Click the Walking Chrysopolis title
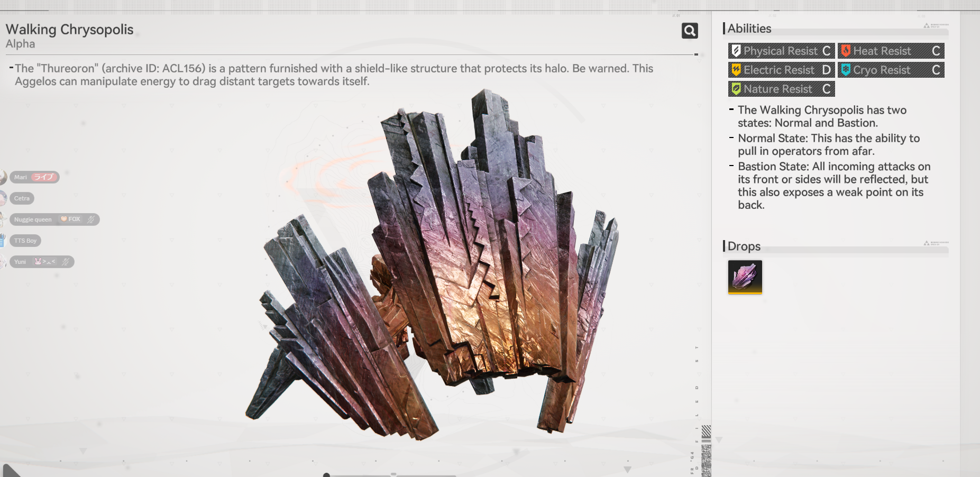This screenshot has height=477, width=980. 69,29
